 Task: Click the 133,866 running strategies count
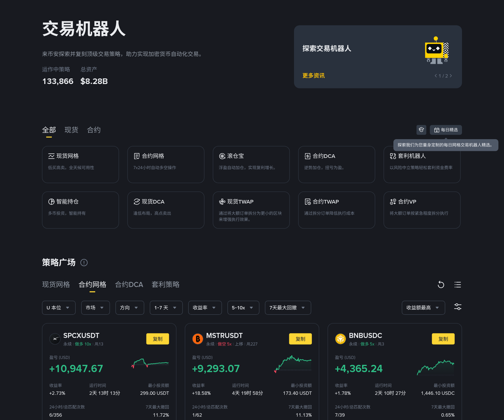coord(58,81)
